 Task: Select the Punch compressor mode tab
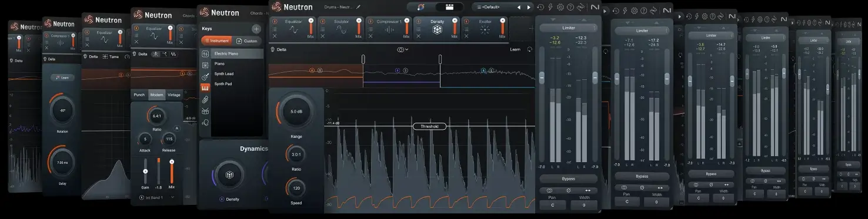click(139, 95)
